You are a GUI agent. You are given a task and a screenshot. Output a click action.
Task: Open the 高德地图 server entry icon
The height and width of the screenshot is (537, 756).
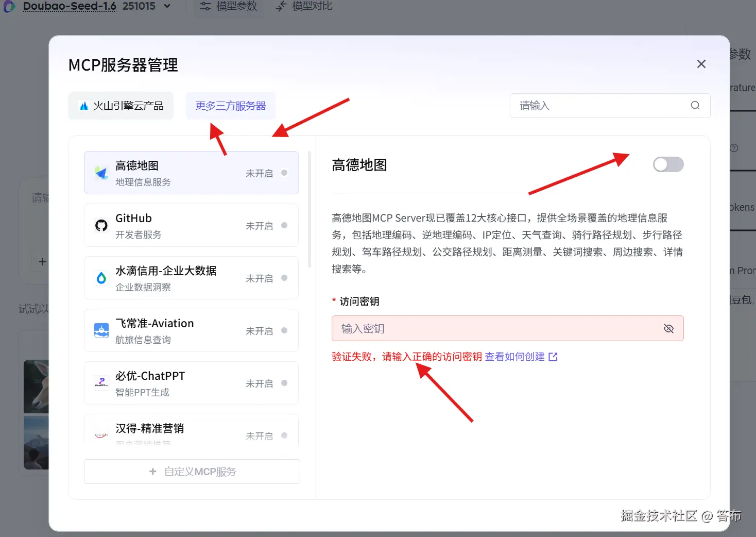[x=101, y=173]
